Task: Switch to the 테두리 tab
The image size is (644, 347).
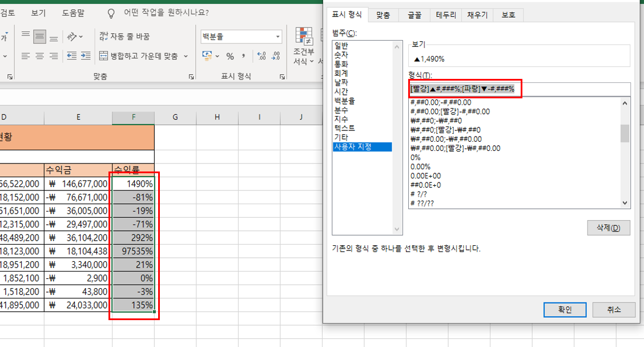Action: (445, 15)
